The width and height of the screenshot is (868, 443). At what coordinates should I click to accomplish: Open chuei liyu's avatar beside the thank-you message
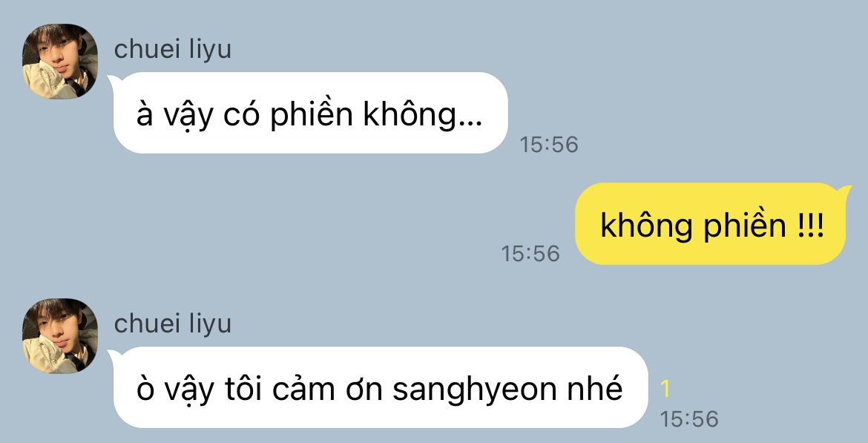(60, 335)
